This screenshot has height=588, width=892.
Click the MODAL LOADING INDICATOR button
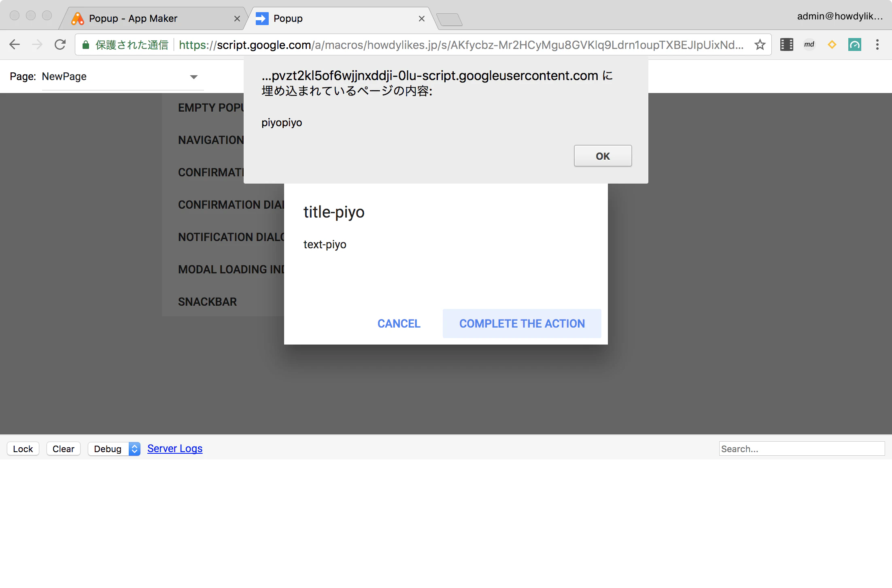click(x=231, y=269)
